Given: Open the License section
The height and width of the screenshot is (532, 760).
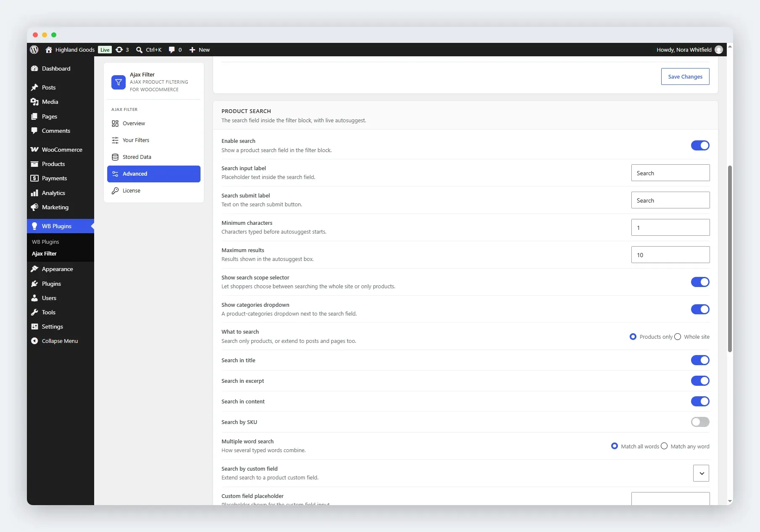Looking at the screenshot, I should pos(154,191).
